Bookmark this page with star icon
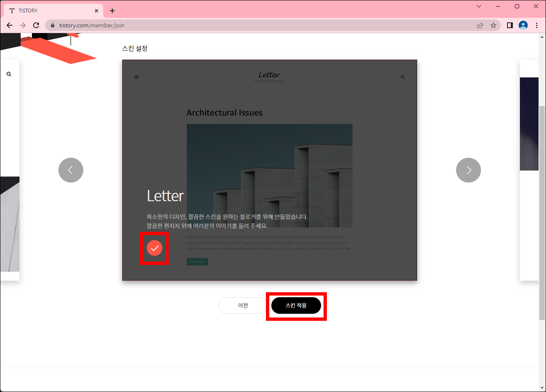The image size is (546, 392). click(x=493, y=25)
